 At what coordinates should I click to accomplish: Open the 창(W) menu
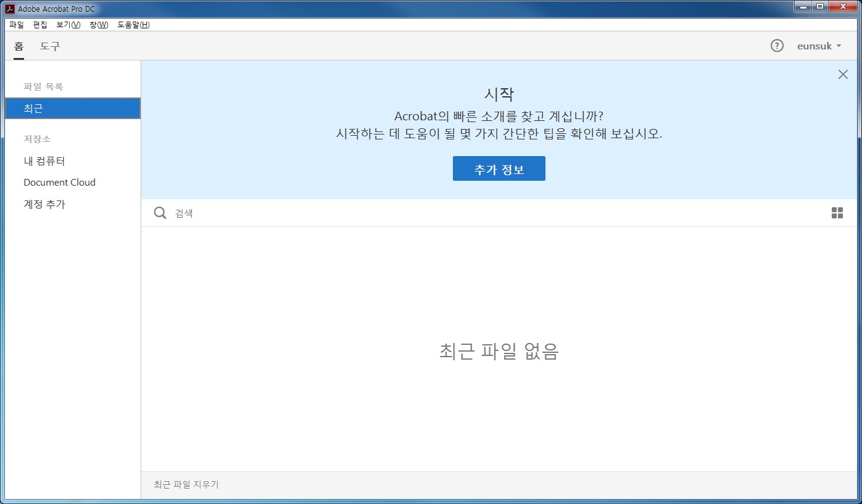[x=99, y=25]
